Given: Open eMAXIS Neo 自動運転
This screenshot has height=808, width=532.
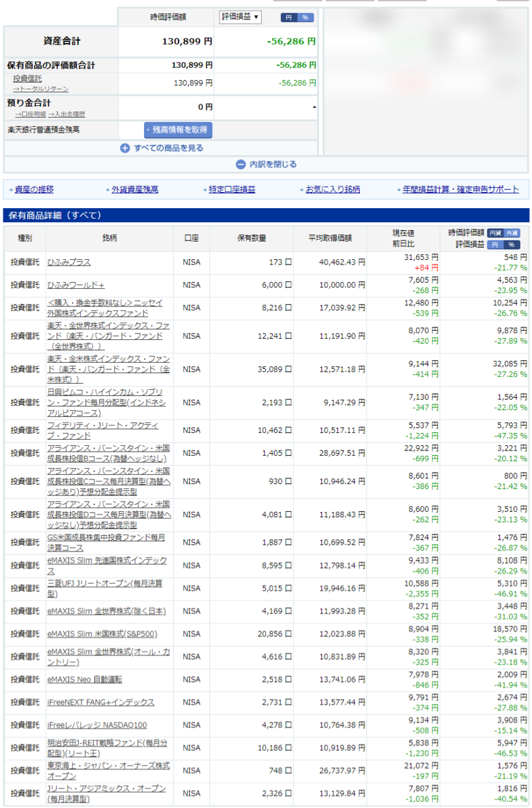Looking at the screenshot, I should point(85,680).
